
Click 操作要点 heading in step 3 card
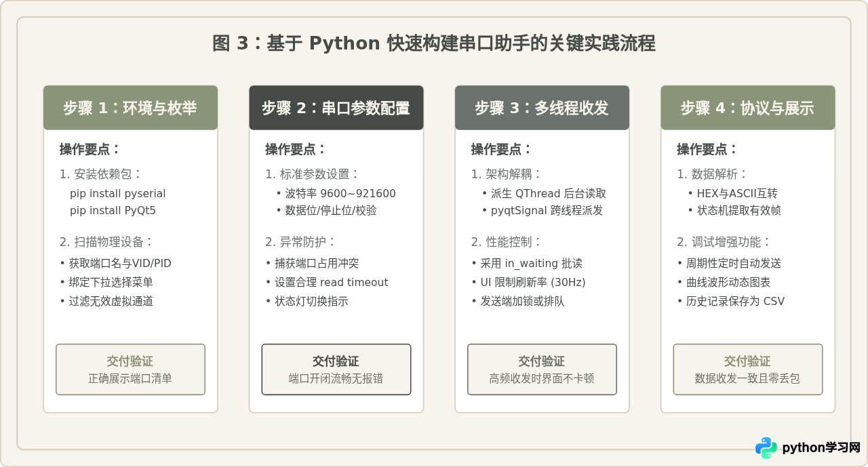coord(502,150)
